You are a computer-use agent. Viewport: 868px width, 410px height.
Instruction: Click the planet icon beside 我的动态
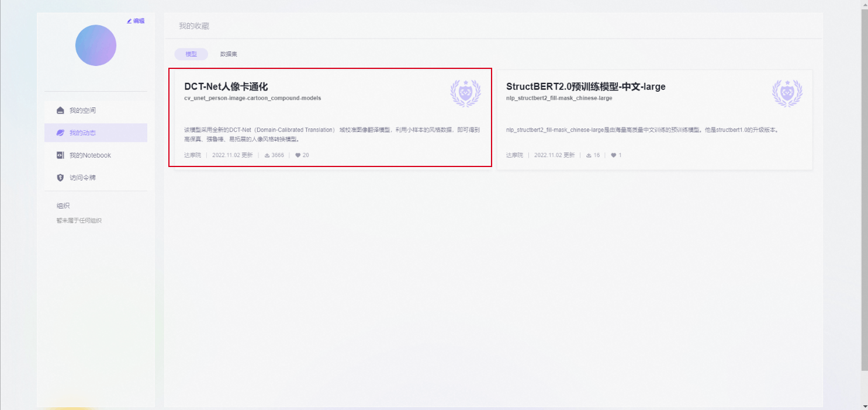(x=61, y=133)
